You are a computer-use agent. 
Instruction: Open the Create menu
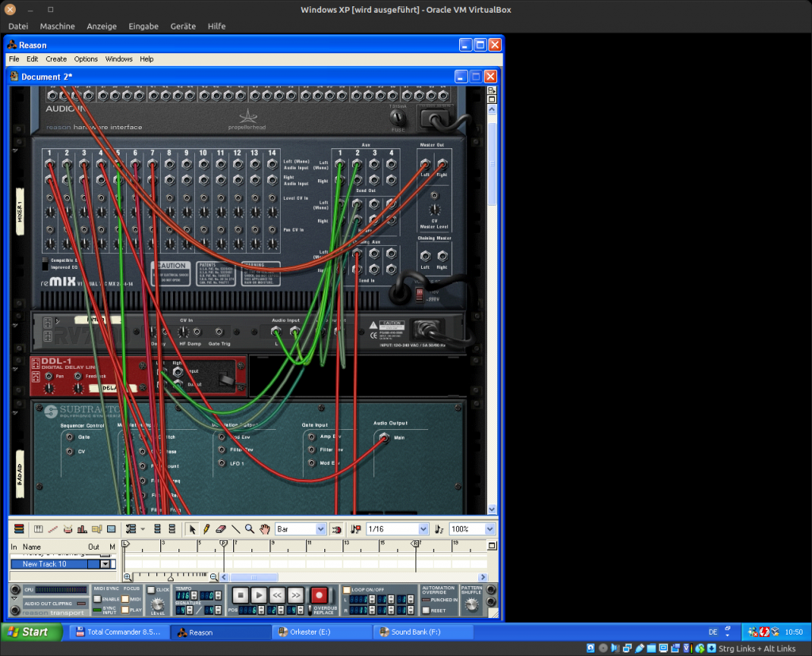tap(56, 59)
